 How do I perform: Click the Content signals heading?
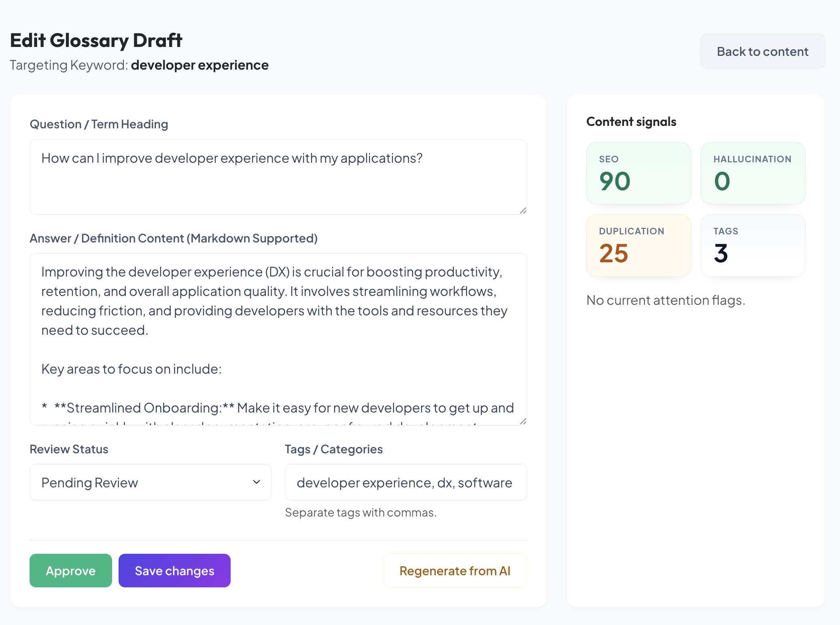pos(631,122)
